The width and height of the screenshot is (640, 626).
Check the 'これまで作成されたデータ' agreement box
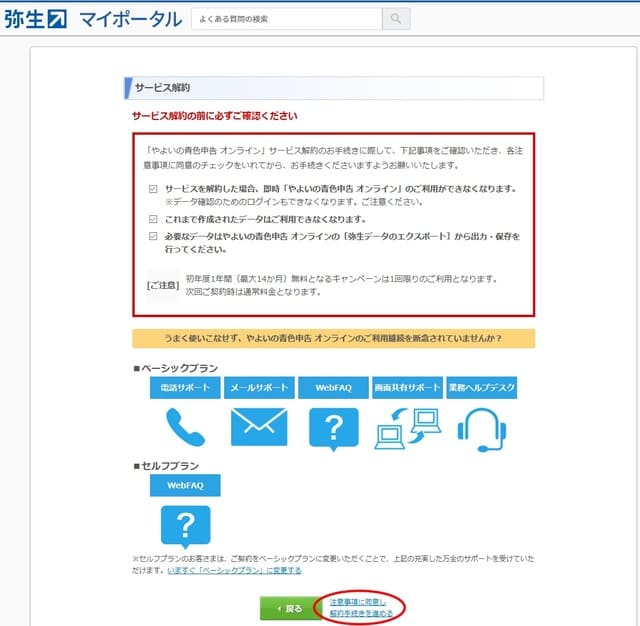pyautogui.click(x=153, y=219)
